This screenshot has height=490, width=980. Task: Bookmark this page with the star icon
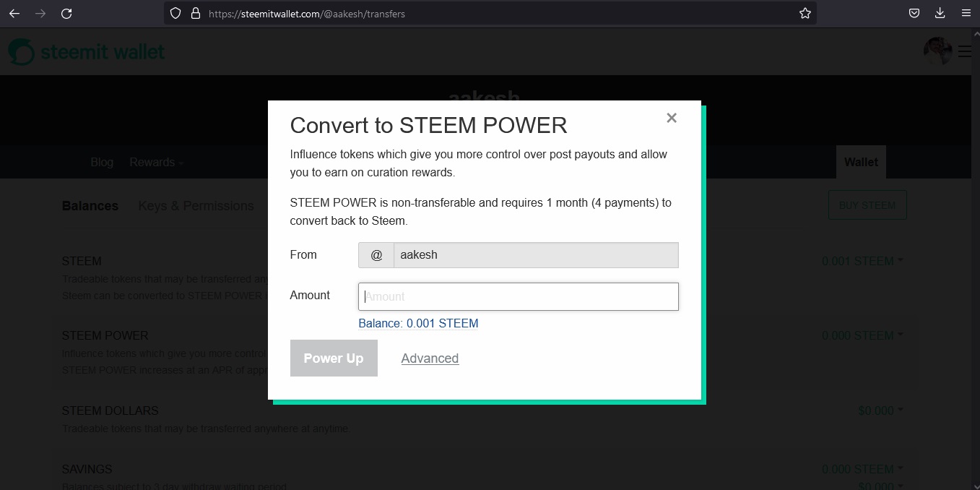[x=805, y=13]
